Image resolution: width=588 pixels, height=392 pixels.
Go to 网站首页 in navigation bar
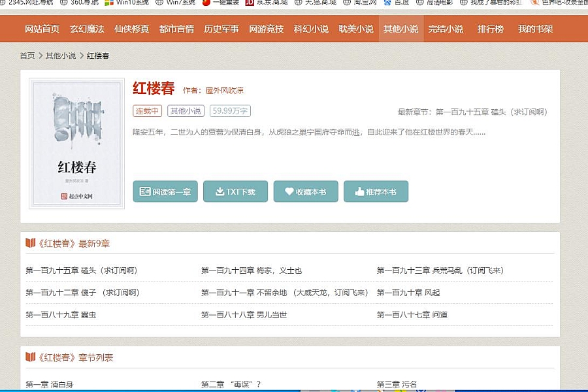pyautogui.click(x=42, y=29)
